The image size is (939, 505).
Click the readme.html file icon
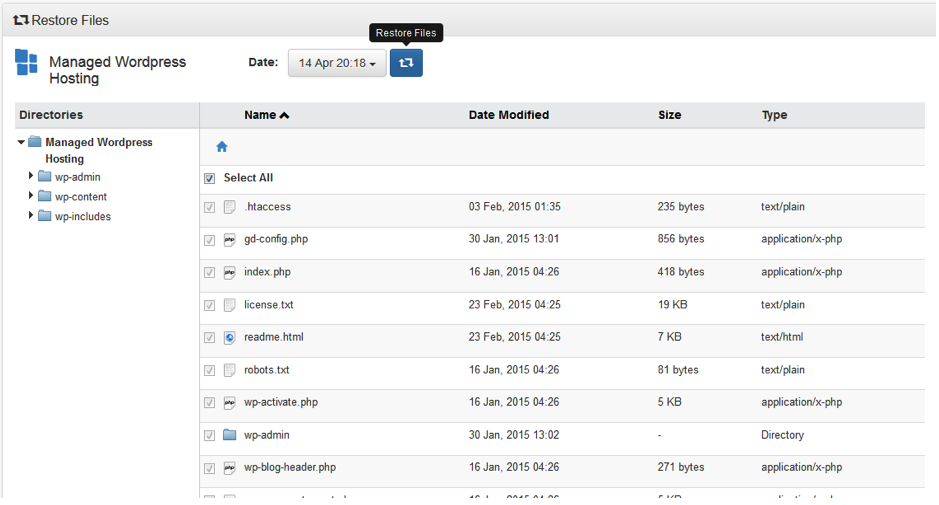[230, 338]
